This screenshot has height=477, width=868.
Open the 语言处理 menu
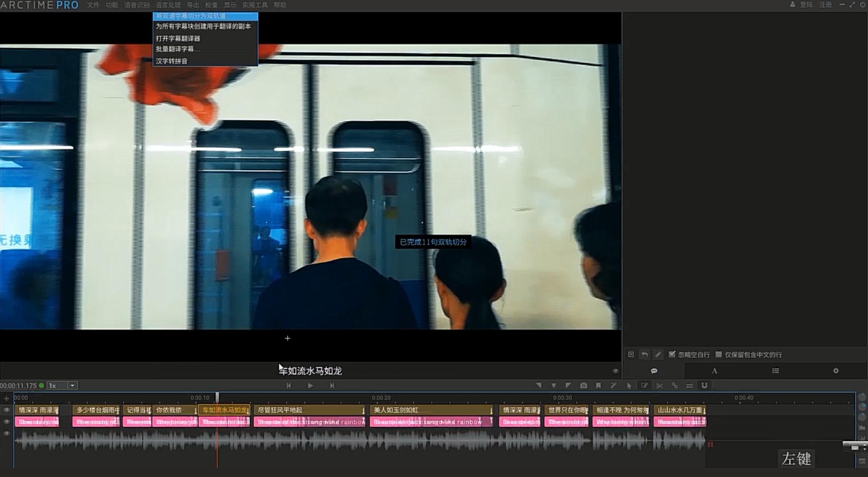coord(168,5)
